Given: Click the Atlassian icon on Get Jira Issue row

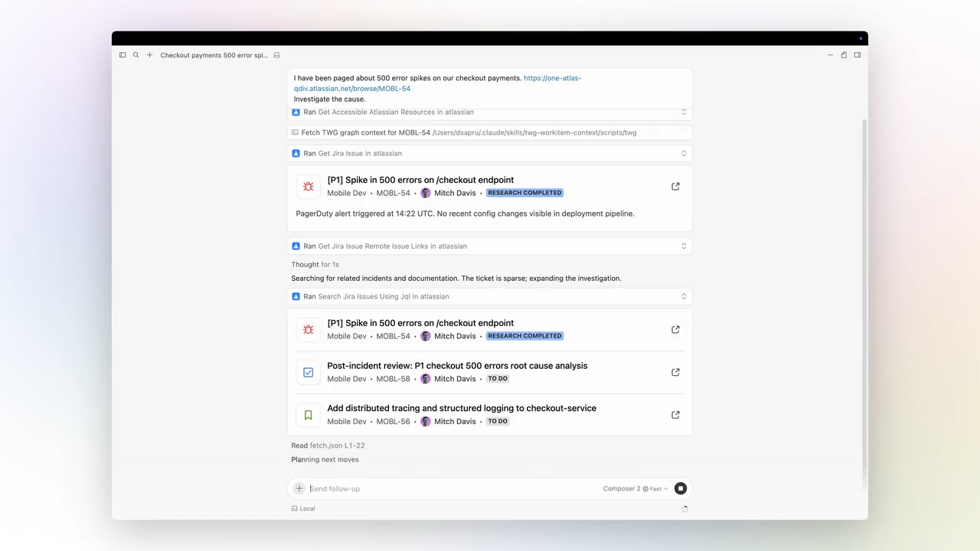Looking at the screenshot, I should pyautogui.click(x=296, y=153).
